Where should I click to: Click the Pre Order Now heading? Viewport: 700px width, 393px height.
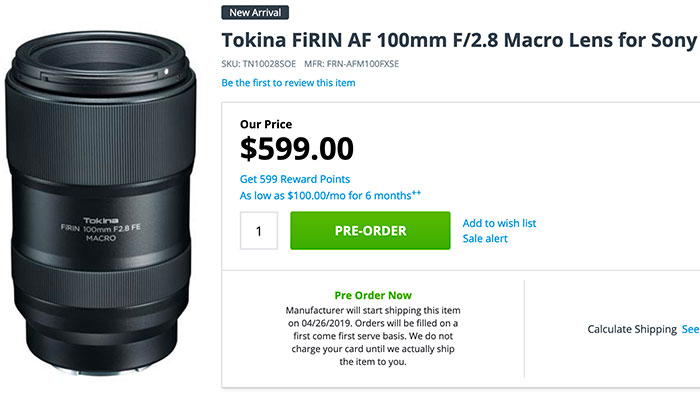pyautogui.click(x=373, y=295)
